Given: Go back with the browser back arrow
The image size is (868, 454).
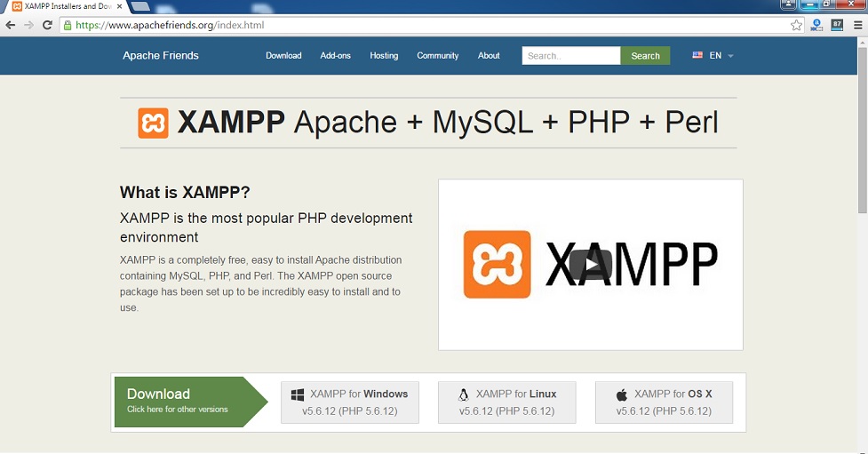Looking at the screenshot, I should (x=10, y=25).
